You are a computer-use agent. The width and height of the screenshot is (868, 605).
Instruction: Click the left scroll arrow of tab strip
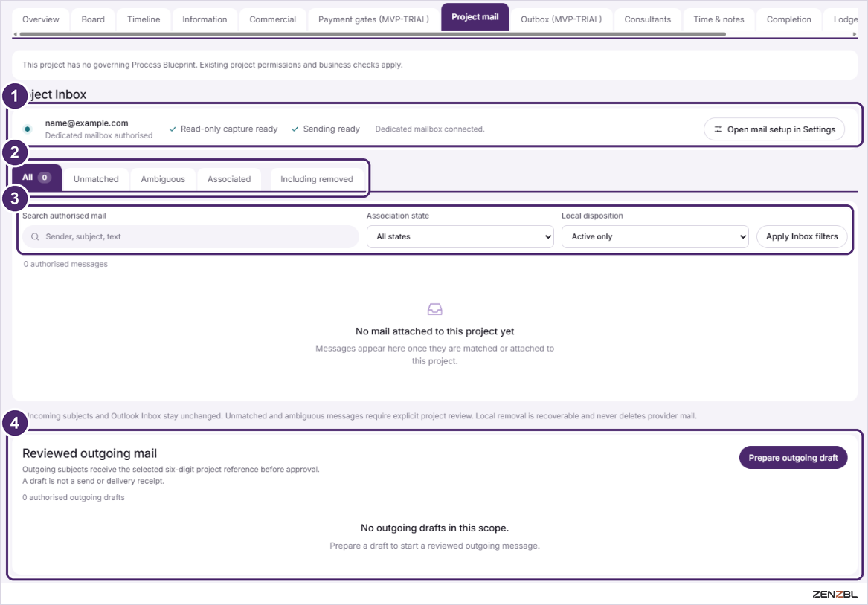click(15, 34)
